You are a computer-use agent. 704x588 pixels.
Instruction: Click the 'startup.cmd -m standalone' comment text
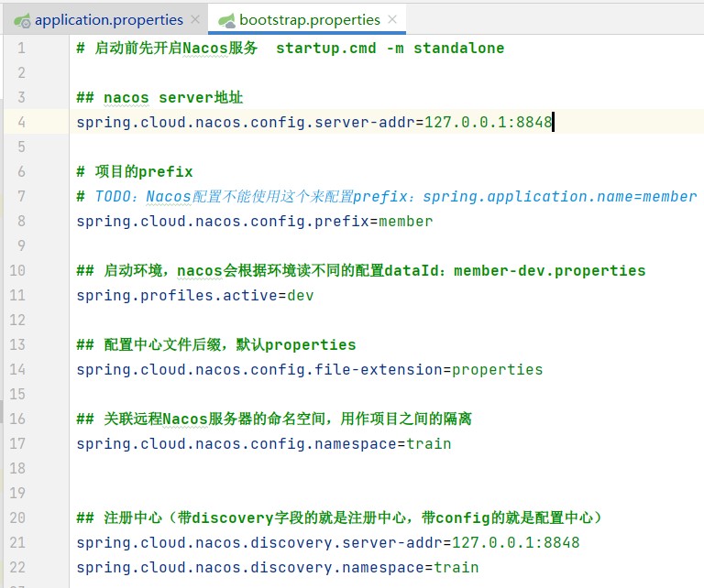(390, 48)
